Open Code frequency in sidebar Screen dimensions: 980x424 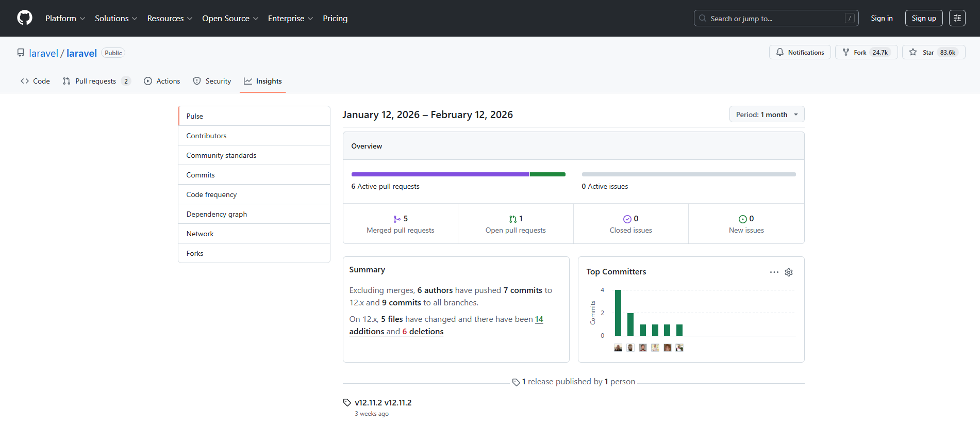pyautogui.click(x=254, y=194)
